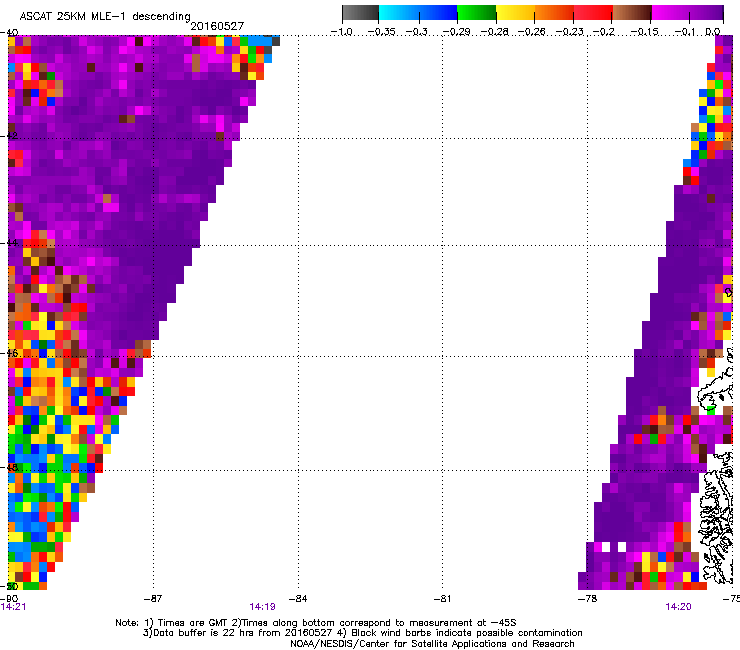Click the cyan-to-blue color bar segment
Image resolution: width=740 pixels, height=650 pixels.
418,12
